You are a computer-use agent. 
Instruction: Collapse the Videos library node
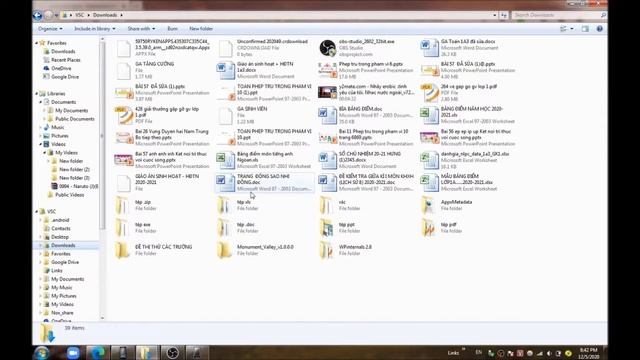point(41,144)
